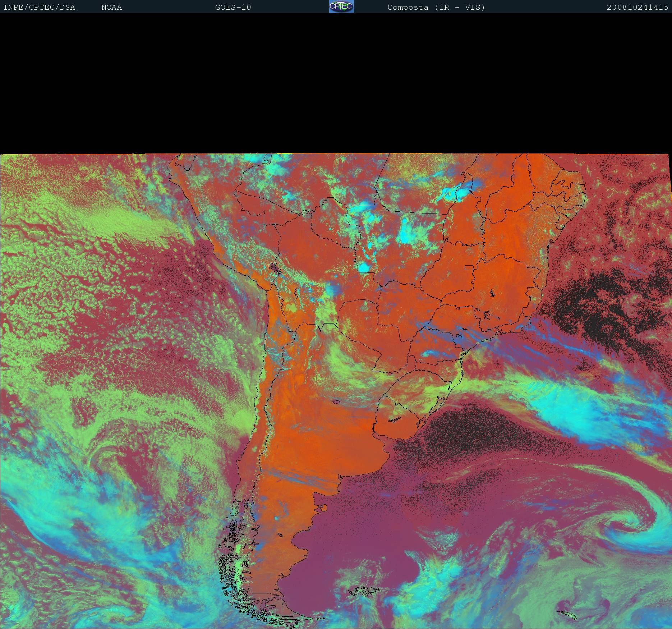Click the black empty band above the image
Screen dimensions: 672x629
pos(336,83)
